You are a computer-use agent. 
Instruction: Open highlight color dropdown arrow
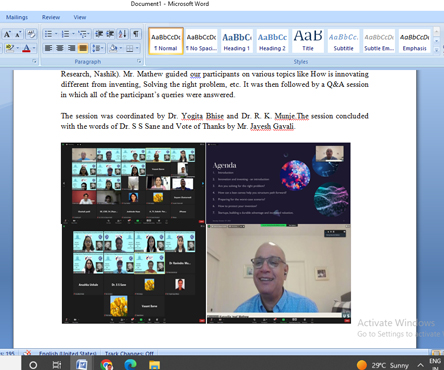[x=17, y=48]
